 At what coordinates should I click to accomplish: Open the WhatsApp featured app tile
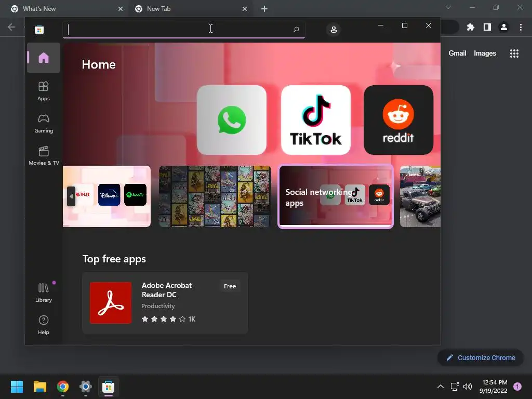(x=231, y=120)
